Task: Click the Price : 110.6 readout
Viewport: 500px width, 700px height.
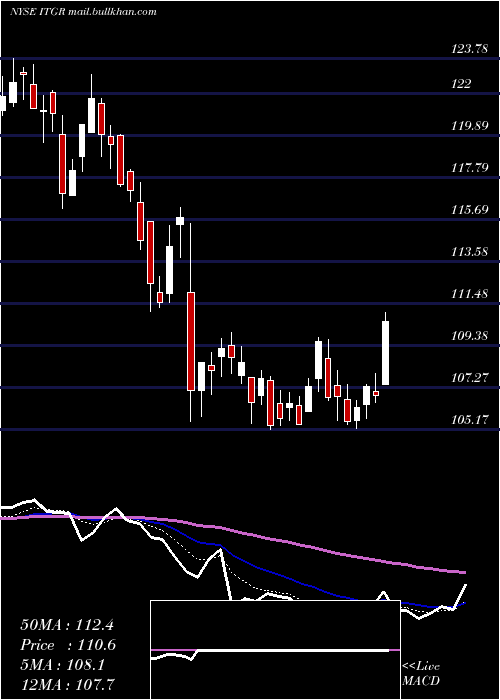Action: [x=68, y=645]
